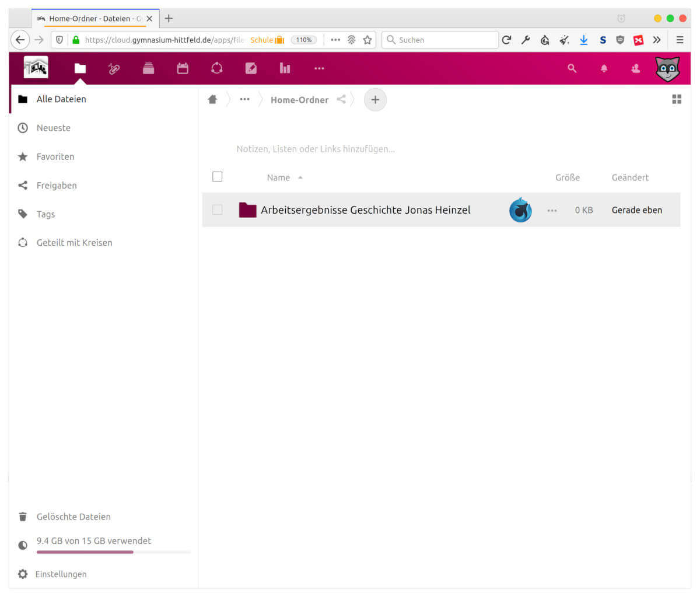Expand collapsed breadcrumb path dots
The width and height of the screenshot is (700, 600).
click(x=244, y=100)
